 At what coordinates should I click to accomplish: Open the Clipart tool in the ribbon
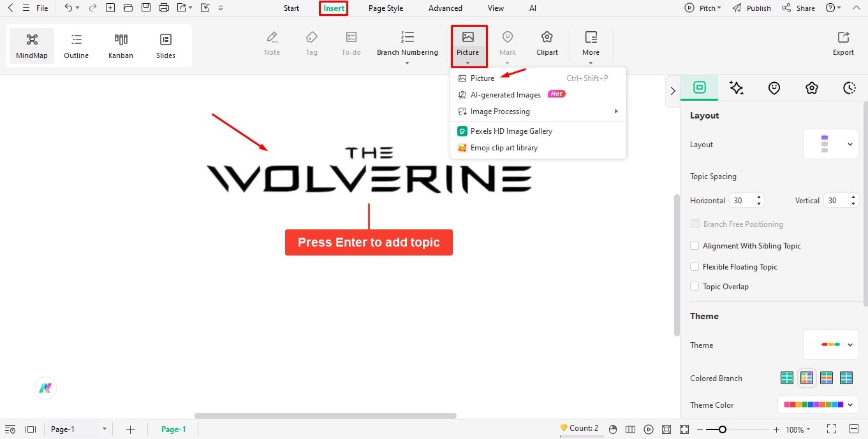(547, 44)
